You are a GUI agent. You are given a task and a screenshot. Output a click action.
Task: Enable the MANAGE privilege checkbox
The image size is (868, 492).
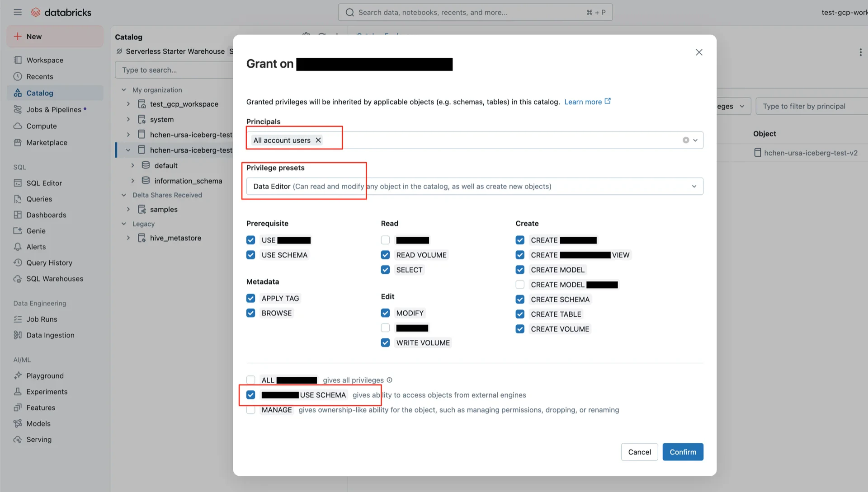pos(251,410)
